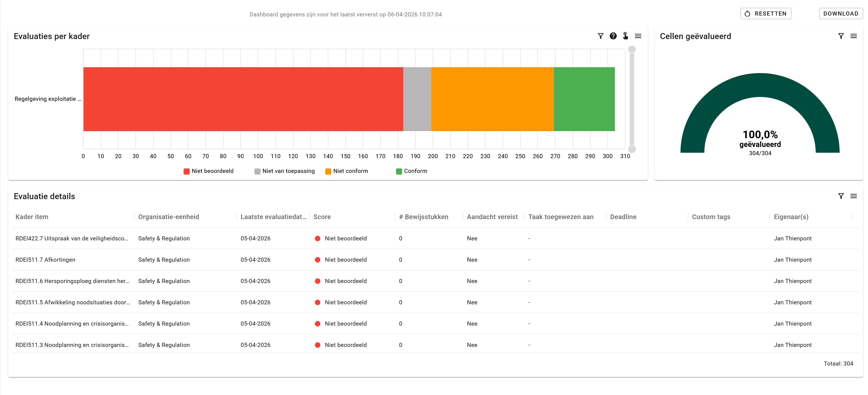Click the touch interaction icon in chart header
This screenshot has width=868, height=395.
625,36
